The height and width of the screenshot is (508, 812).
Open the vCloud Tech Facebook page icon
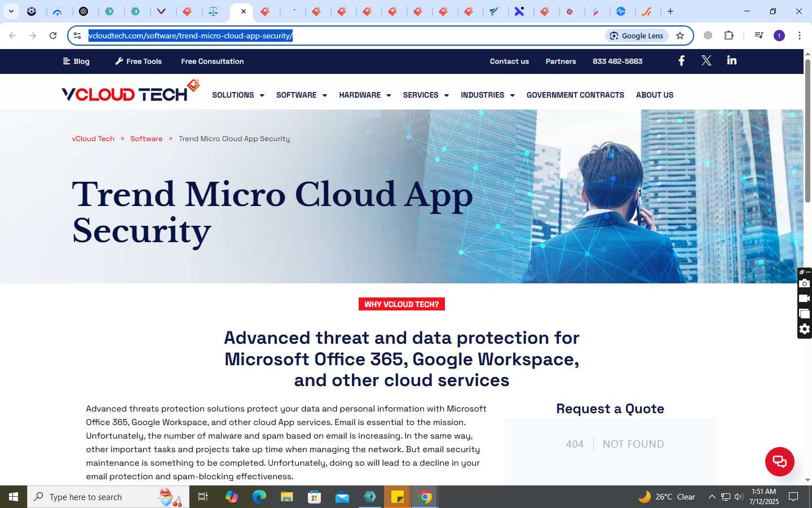click(681, 61)
